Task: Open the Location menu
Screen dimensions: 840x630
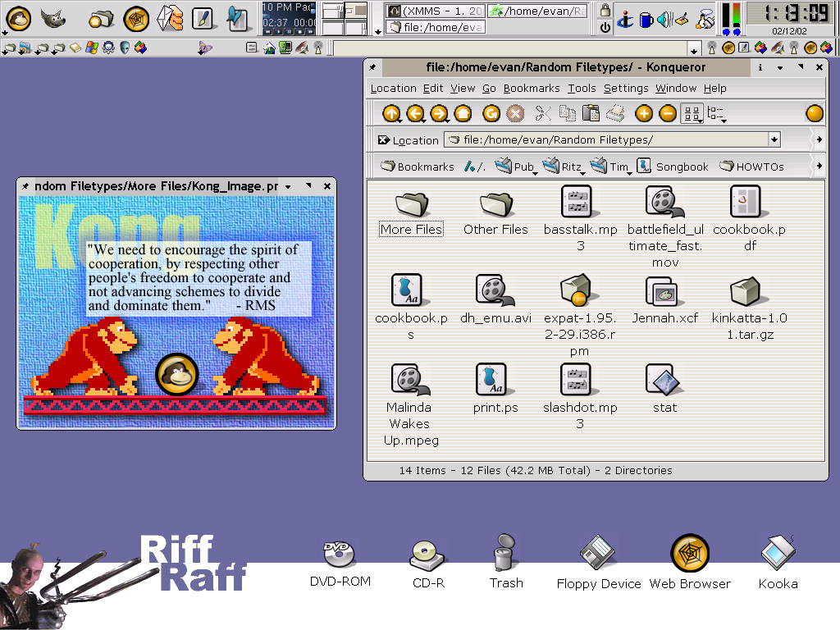Action: (393, 89)
